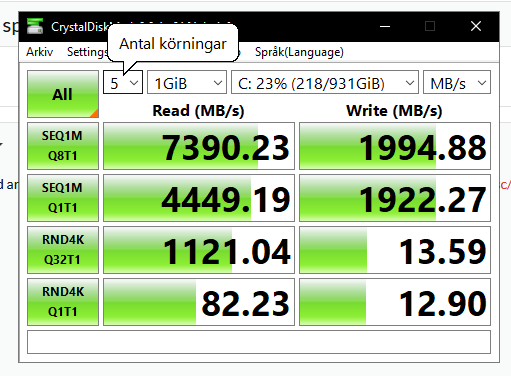Viewport: 511px width, 376px height.
Task: Open the Språk(Language) menu
Action: pyautogui.click(x=299, y=52)
